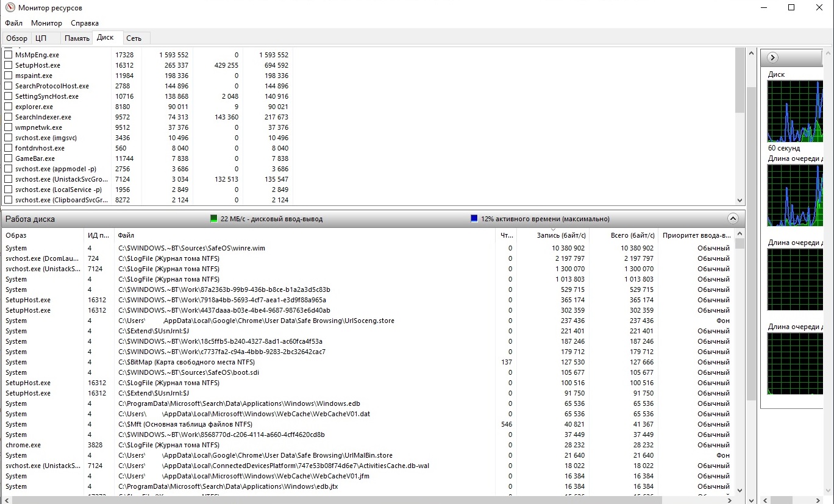
Task: Click the green disk I/O legend square
Action: 213,219
